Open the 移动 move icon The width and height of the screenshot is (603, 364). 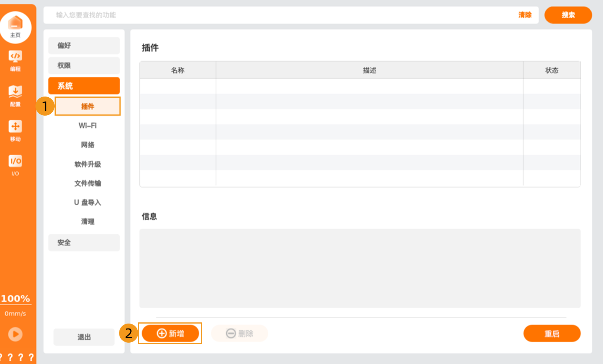15,131
